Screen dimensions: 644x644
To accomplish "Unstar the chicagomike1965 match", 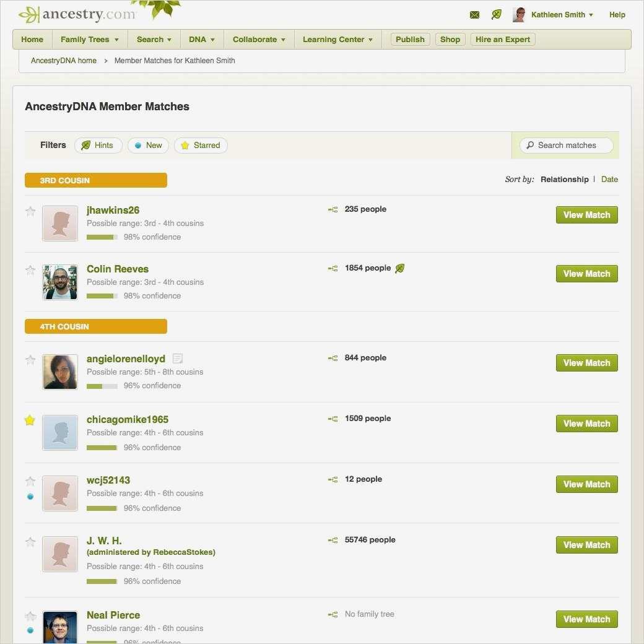I will tap(30, 420).
